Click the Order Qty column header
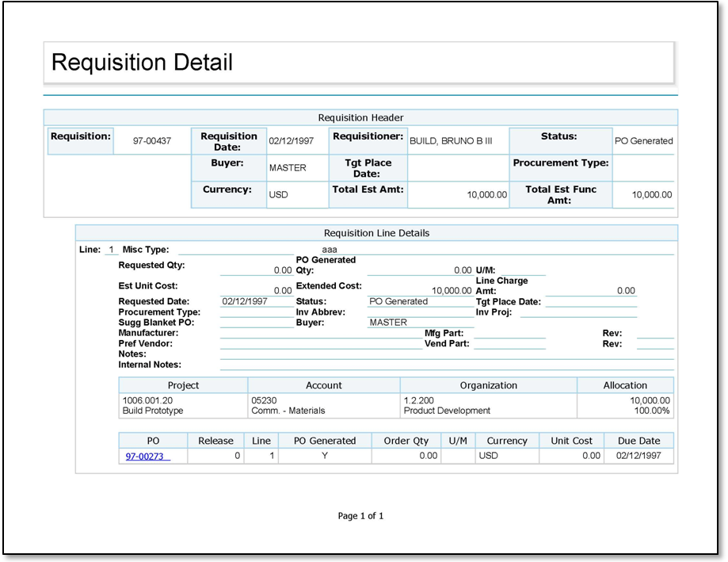728x562 pixels. coord(405,441)
